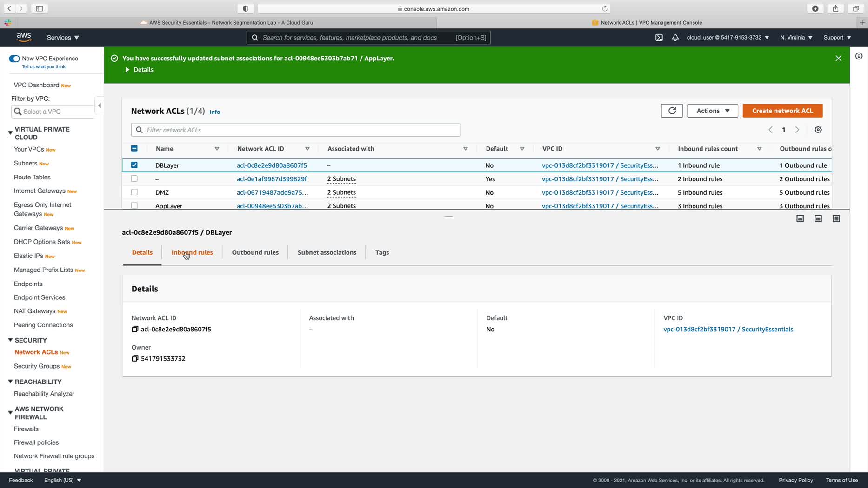Switch detail panel to full-height layout

click(836, 218)
